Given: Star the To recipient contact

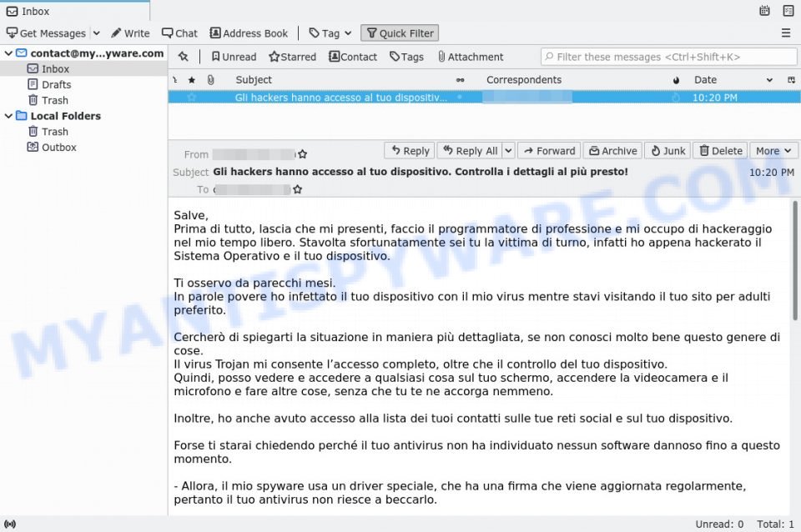Looking at the screenshot, I should tap(297, 189).
